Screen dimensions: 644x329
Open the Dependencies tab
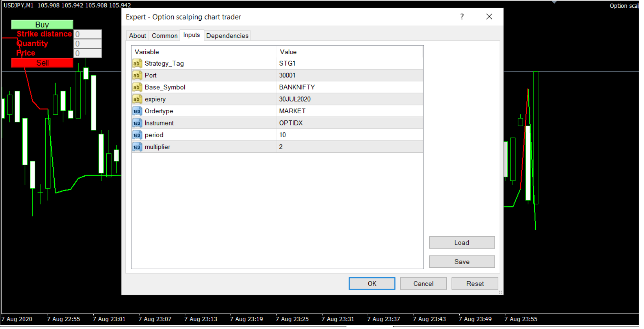[x=227, y=36]
